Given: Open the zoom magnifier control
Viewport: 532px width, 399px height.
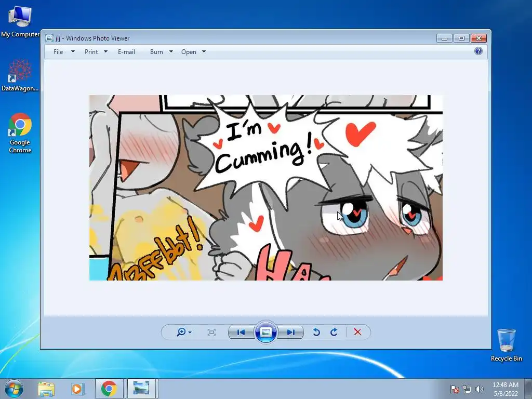Looking at the screenshot, I should coord(181,332).
